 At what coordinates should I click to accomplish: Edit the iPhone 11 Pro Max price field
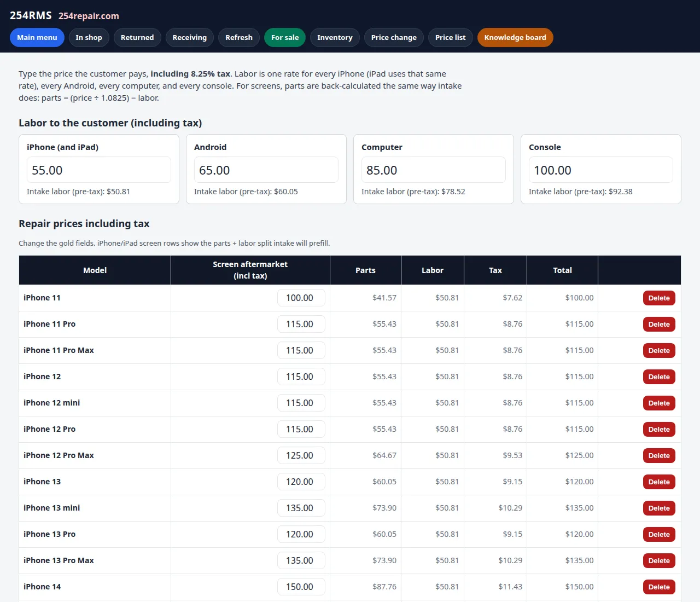pos(301,350)
